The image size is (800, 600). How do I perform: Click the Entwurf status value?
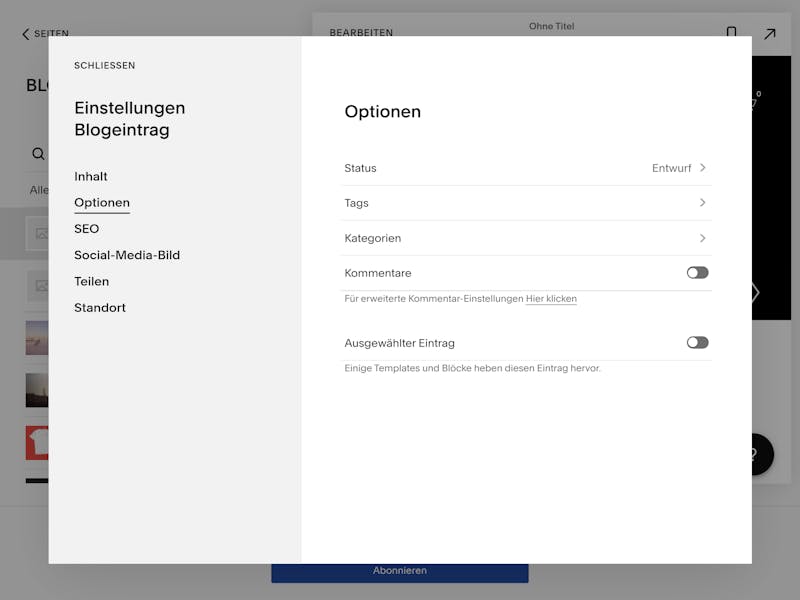(x=671, y=168)
